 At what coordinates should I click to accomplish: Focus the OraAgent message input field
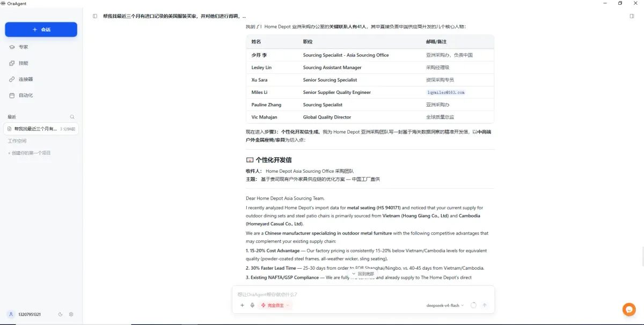click(363, 294)
